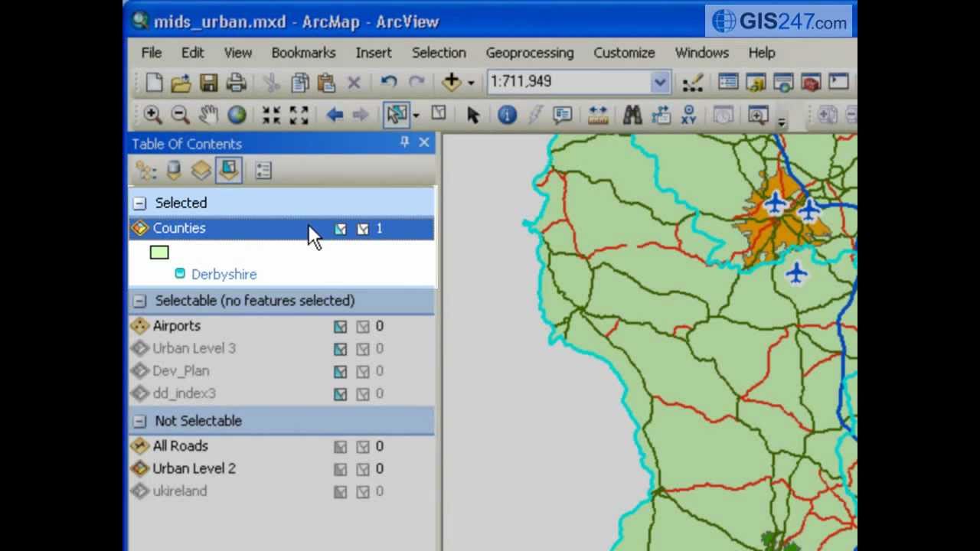Click the Table Of Contents window icon

728,82
